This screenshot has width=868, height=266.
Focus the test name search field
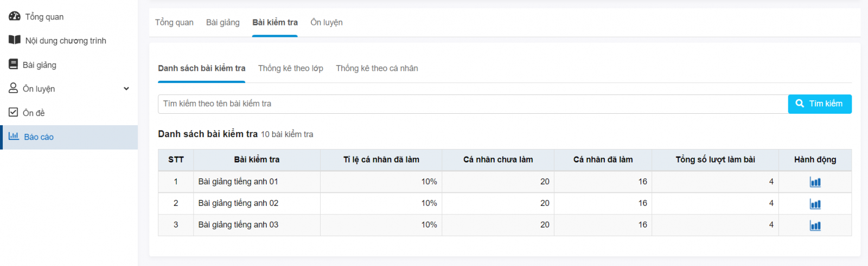pos(473,103)
